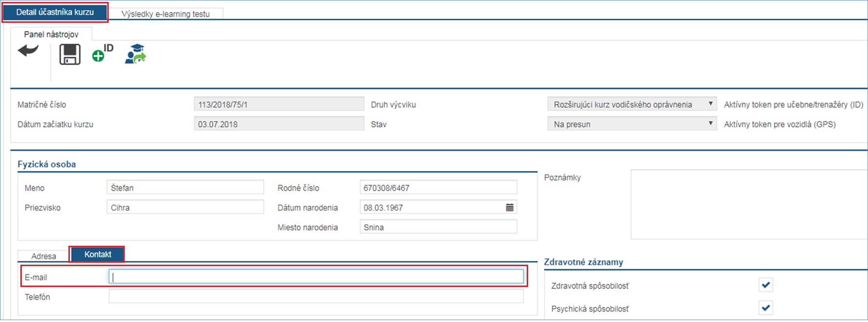Focus the Meno text field
868x322 pixels.
[x=185, y=187]
